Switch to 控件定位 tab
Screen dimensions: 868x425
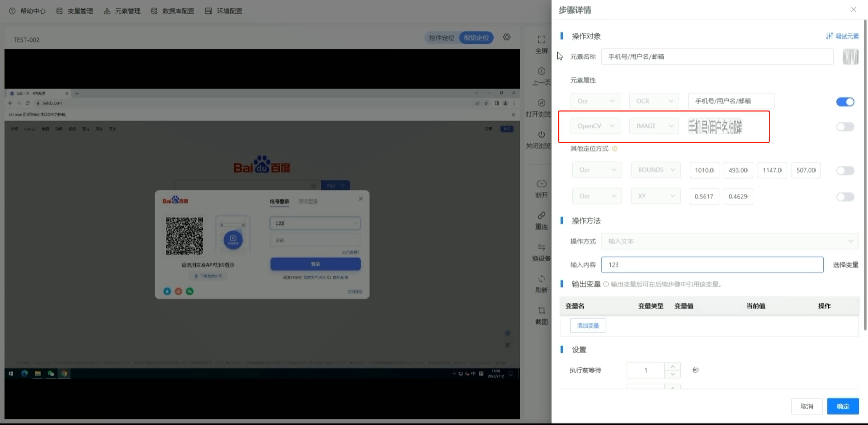(441, 38)
